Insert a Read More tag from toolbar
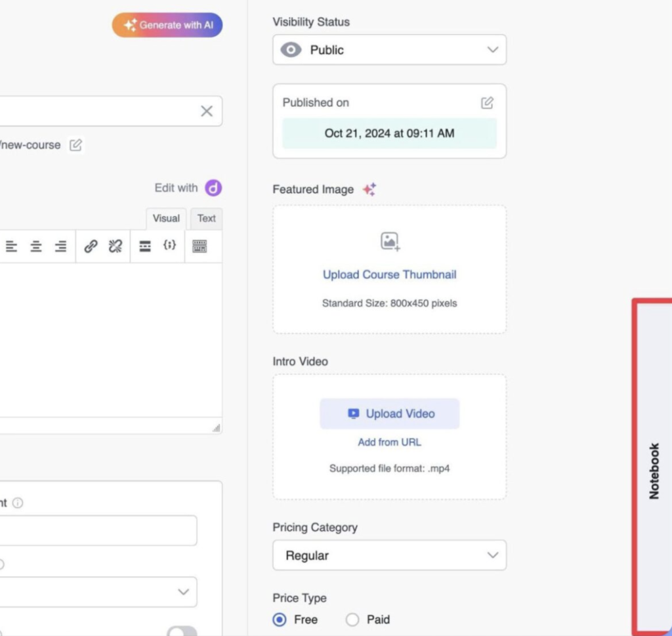This screenshot has height=636, width=672. pyautogui.click(x=145, y=246)
